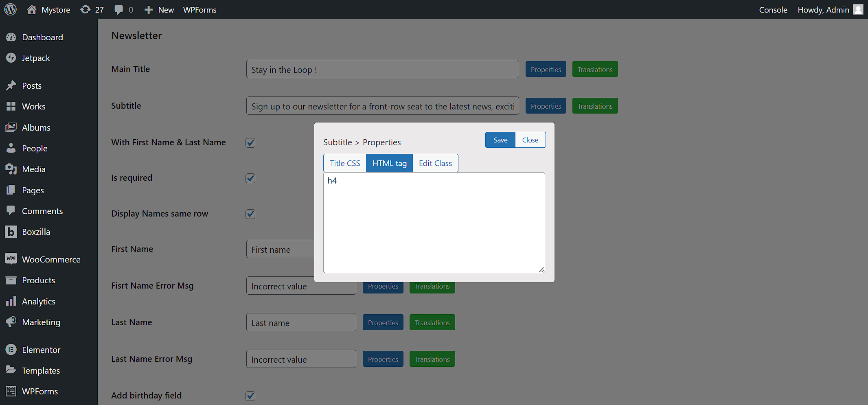Click the updates icon showing 27
This screenshot has height=405, width=868.
[85, 9]
